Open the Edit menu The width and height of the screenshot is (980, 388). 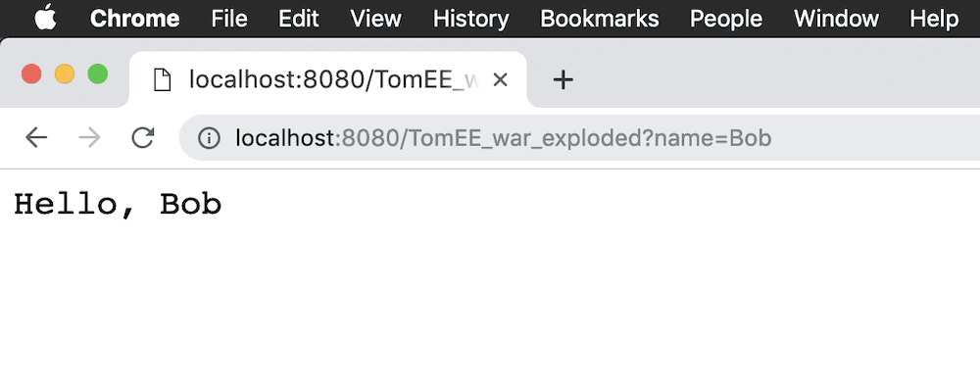point(299,19)
